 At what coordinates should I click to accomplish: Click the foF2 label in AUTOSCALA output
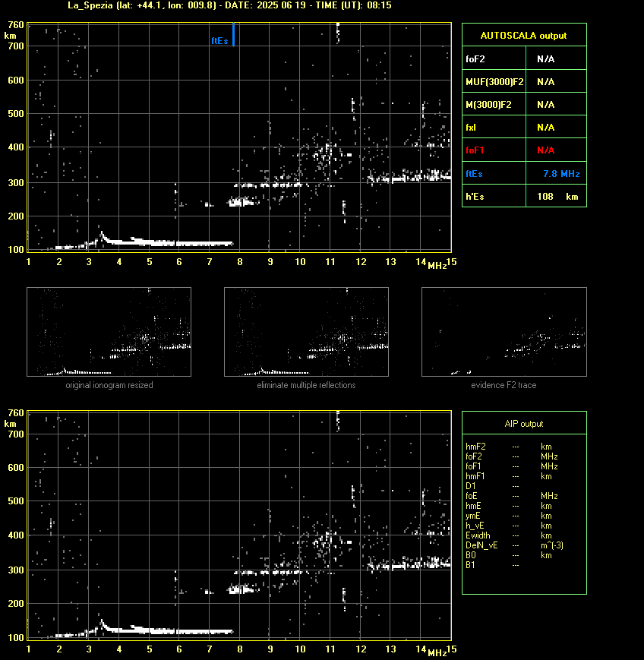coord(475,59)
